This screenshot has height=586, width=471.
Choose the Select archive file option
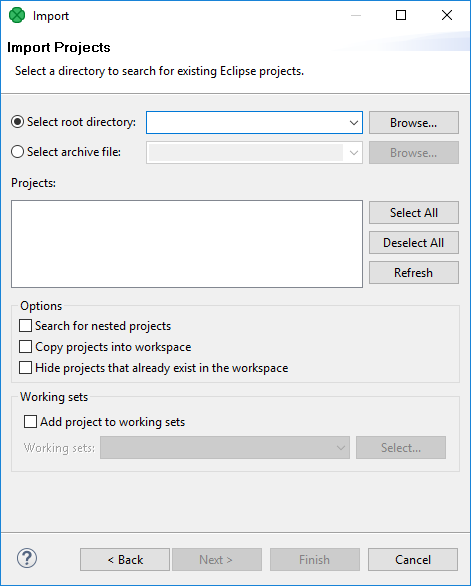tap(18, 152)
